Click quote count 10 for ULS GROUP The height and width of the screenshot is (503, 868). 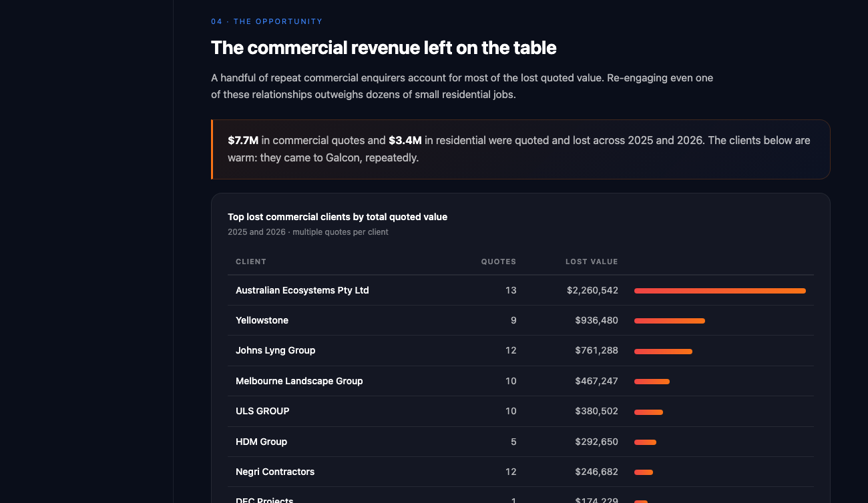[x=511, y=411]
